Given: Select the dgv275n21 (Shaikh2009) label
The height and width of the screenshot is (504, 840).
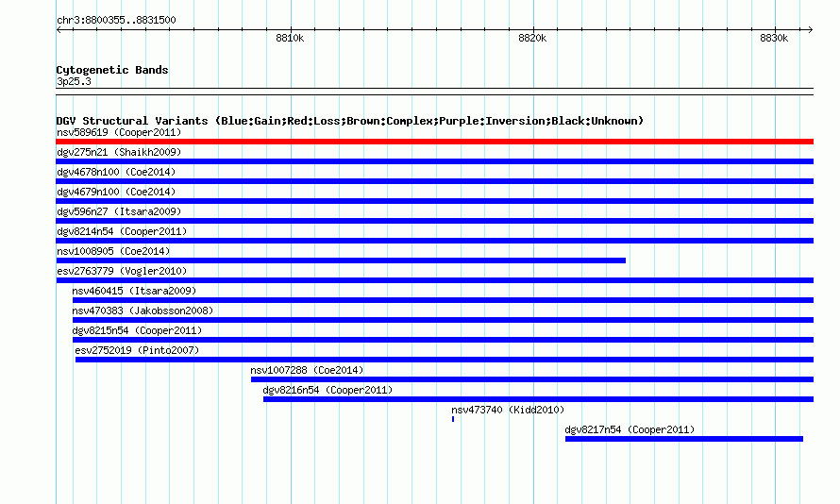Looking at the screenshot, I should click(119, 152).
